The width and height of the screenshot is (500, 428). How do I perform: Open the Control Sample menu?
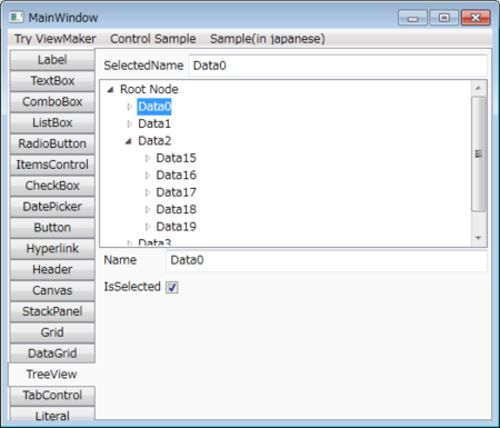click(x=153, y=39)
